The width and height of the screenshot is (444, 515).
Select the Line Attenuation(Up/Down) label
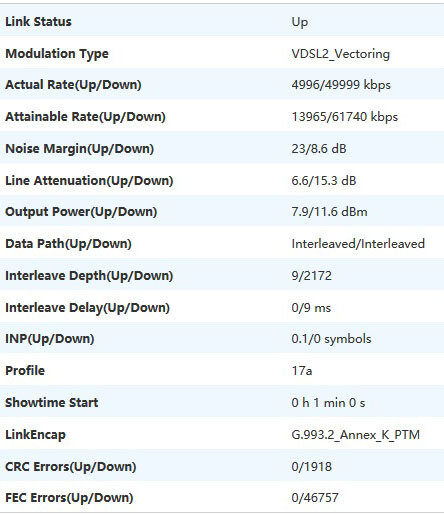[89, 180]
